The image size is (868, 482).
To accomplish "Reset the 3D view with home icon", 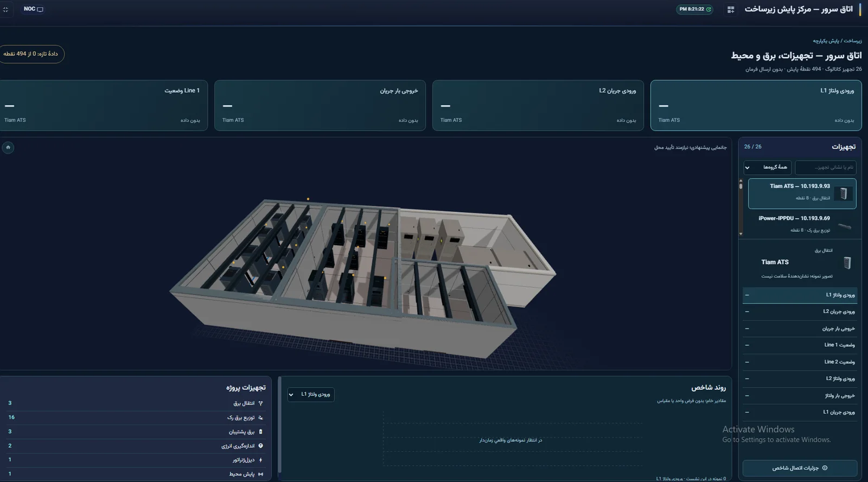I will coord(8,147).
